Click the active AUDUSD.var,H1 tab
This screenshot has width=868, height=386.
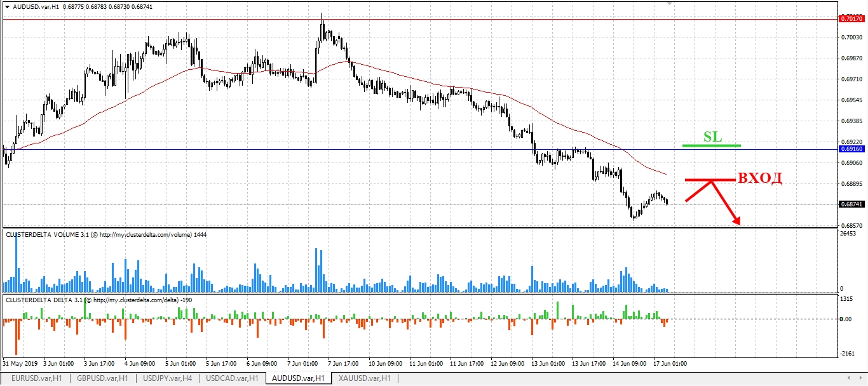click(x=297, y=378)
